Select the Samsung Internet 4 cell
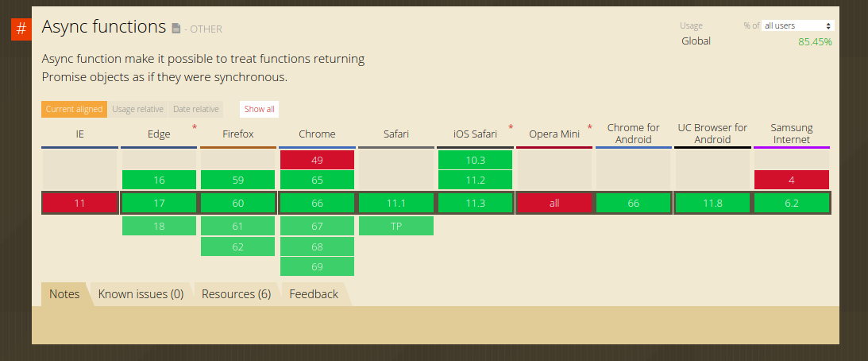This screenshot has width=868, height=361. tap(791, 180)
